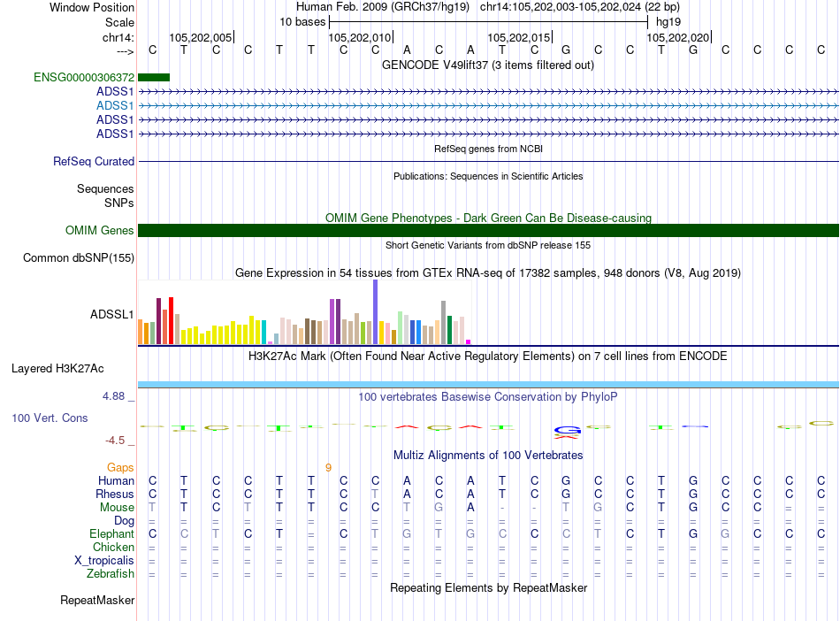Click the large blue G conservation logo
The height and width of the screenshot is (621, 840).
(566, 430)
